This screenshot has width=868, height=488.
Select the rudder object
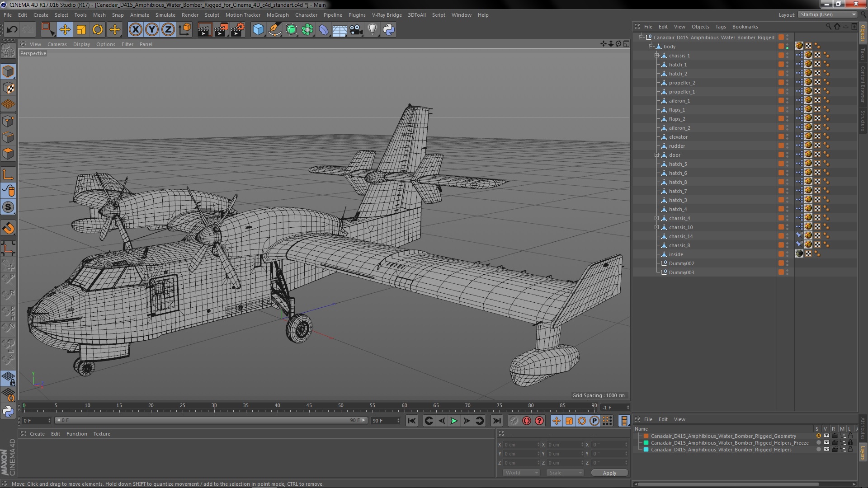pos(677,146)
